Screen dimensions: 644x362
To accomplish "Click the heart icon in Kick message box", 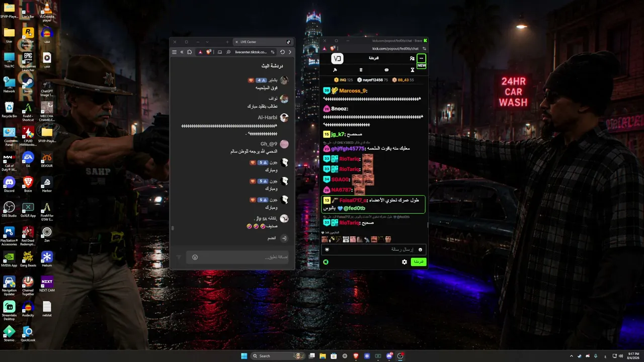I will [327, 249].
